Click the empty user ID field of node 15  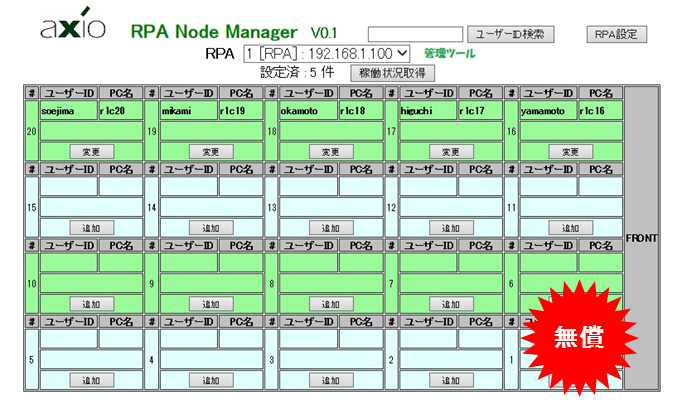click(x=69, y=187)
